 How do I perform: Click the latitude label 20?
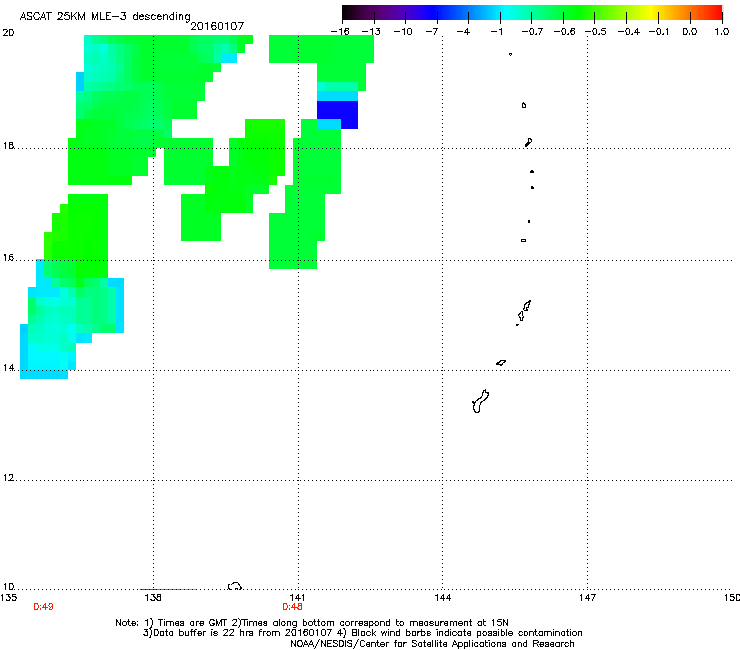(8, 33)
